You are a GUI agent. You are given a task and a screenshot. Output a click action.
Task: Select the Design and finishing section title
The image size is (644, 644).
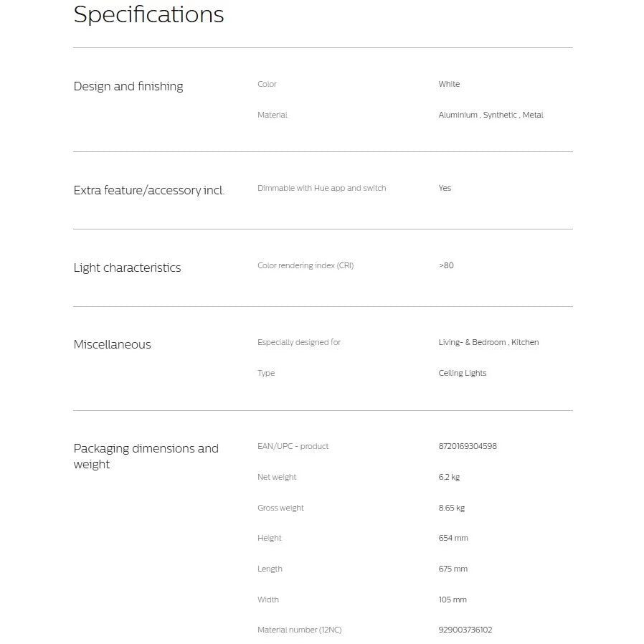point(128,86)
